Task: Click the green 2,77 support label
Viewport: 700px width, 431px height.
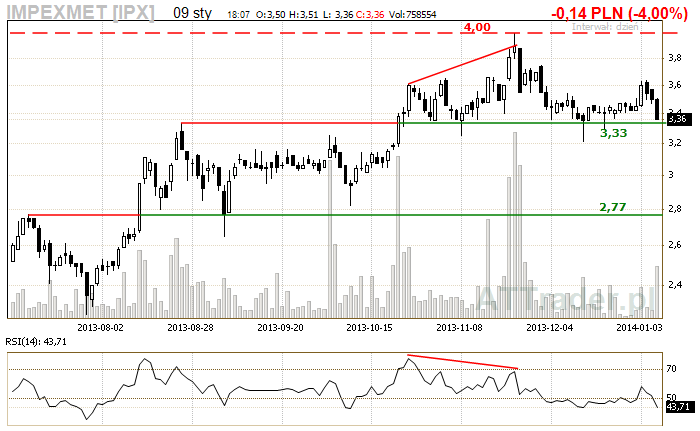Action: click(x=612, y=207)
